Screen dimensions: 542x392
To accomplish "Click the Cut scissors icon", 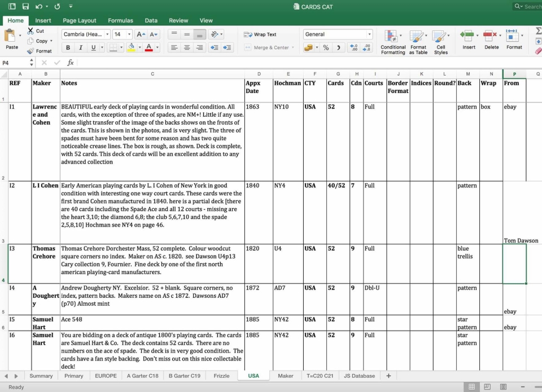I will pos(30,30).
